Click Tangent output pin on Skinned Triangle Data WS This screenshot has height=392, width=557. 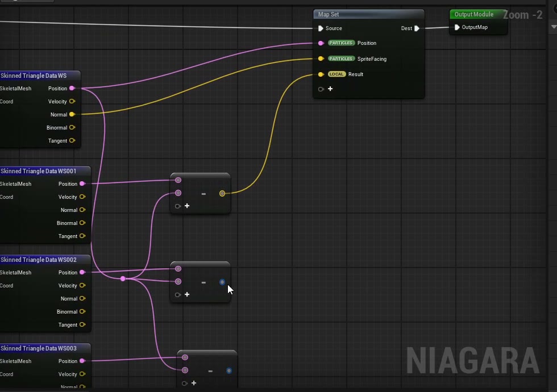click(72, 141)
